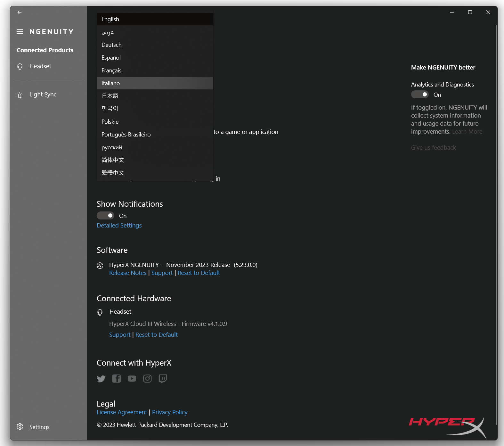Minimize the NGENUITY window

pyautogui.click(x=452, y=12)
